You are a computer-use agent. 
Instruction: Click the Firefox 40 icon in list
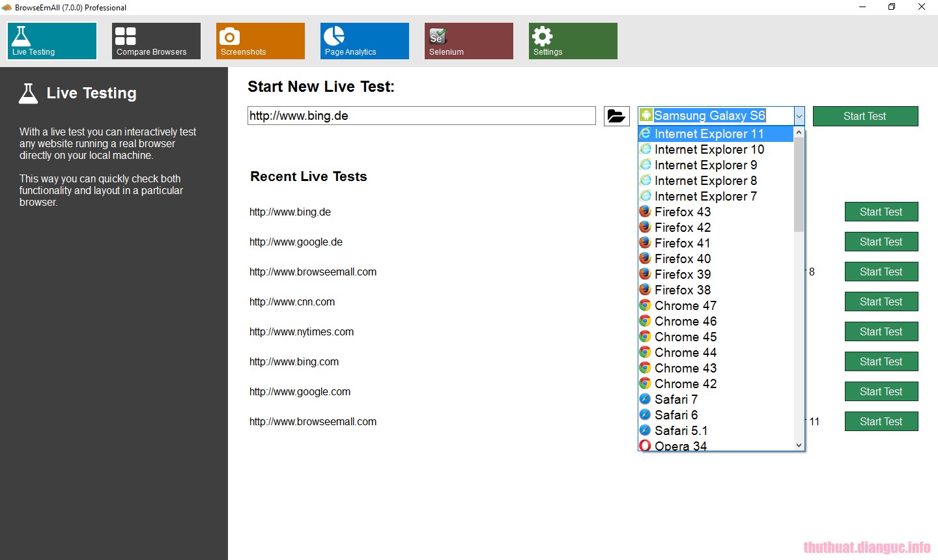click(646, 259)
